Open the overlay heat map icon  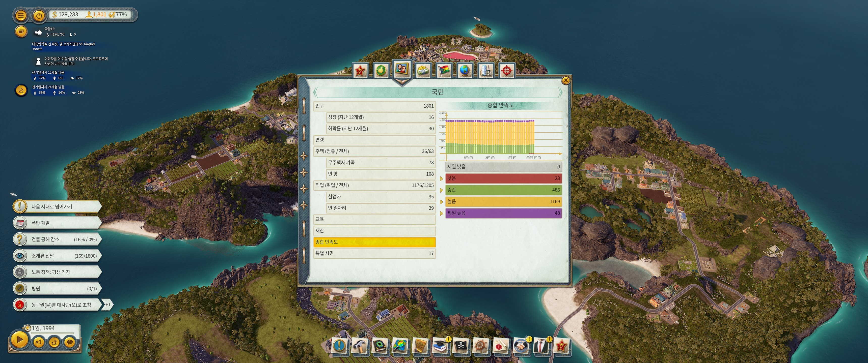tap(400, 346)
